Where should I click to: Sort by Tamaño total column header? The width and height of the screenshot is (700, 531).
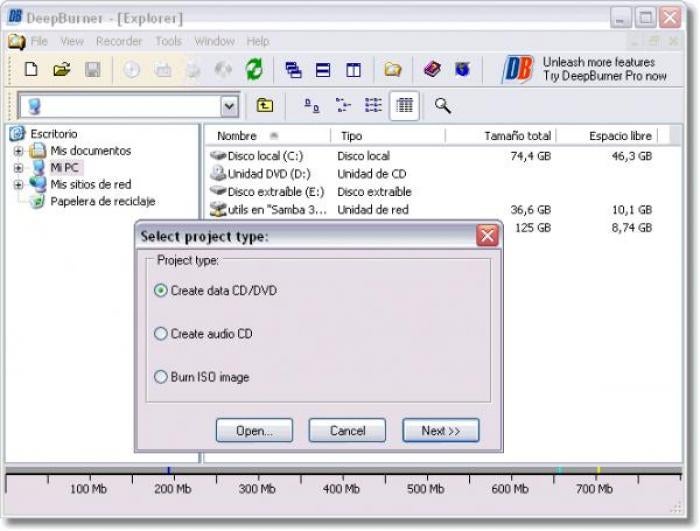(x=501, y=136)
